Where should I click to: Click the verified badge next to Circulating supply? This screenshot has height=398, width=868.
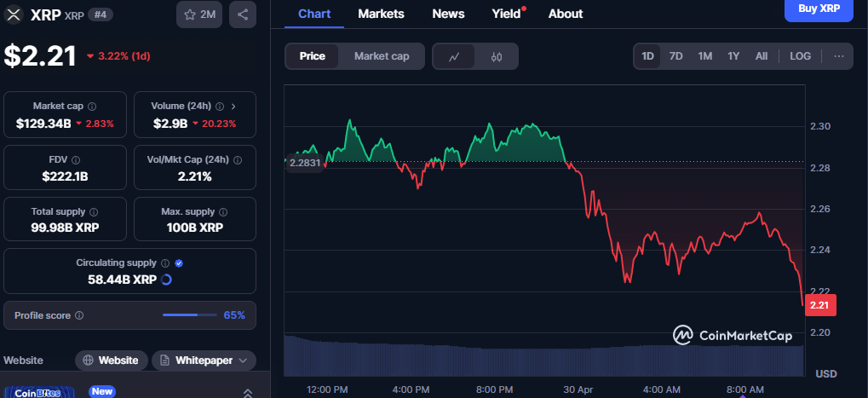click(179, 263)
